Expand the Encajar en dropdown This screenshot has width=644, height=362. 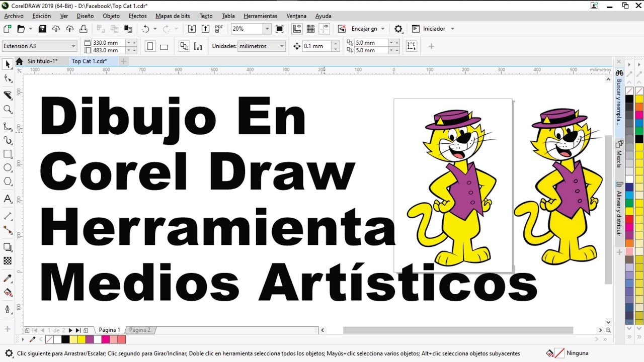click(x=383, y=29)
